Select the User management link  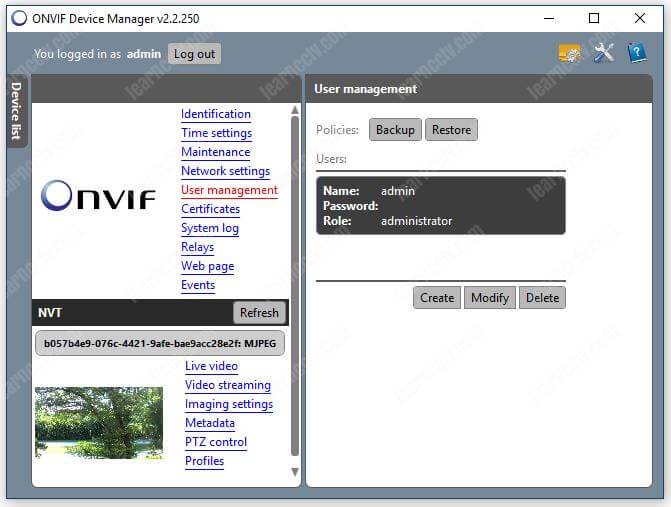229,190
